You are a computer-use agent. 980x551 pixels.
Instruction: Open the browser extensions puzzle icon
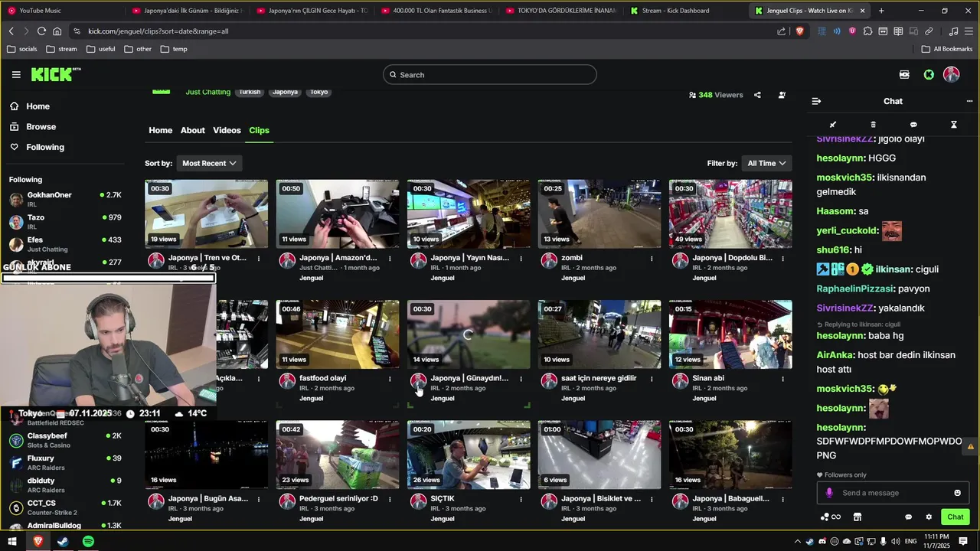click(867, 31)
